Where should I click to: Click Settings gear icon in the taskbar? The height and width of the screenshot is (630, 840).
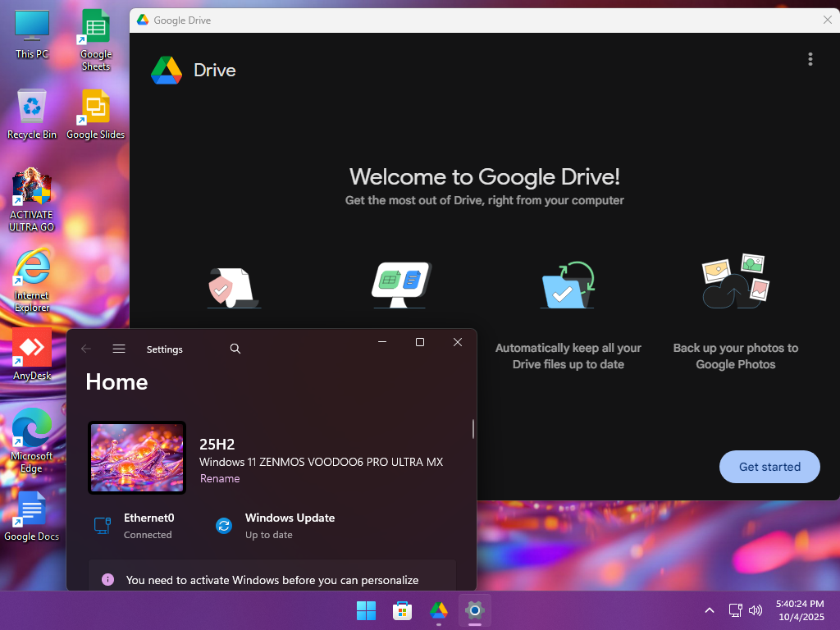point(475,610)
